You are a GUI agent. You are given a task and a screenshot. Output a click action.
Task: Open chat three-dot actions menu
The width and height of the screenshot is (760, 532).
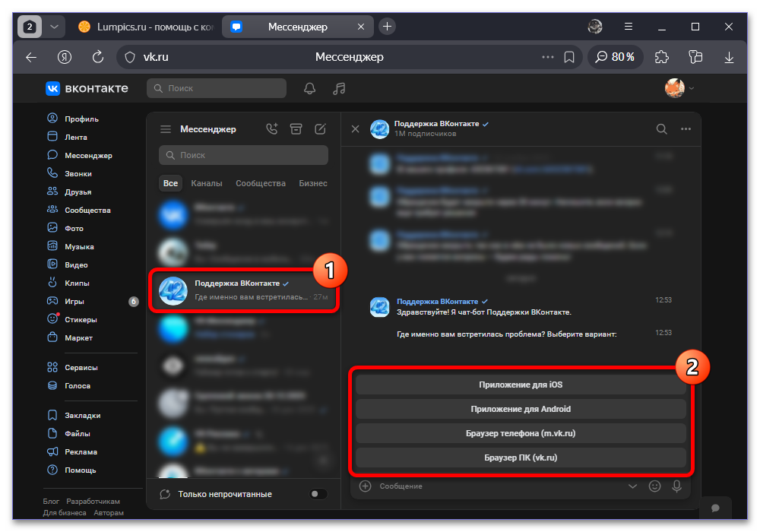coord(686,129)
